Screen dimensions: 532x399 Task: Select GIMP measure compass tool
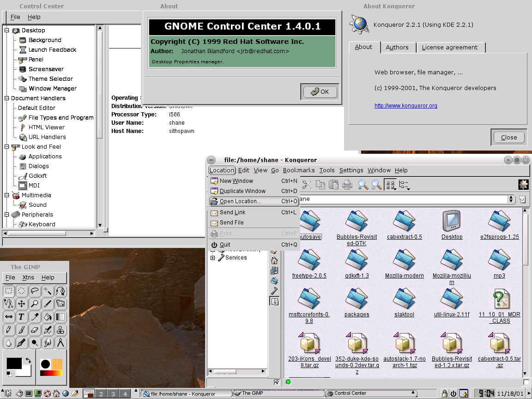tap(60, 343)
